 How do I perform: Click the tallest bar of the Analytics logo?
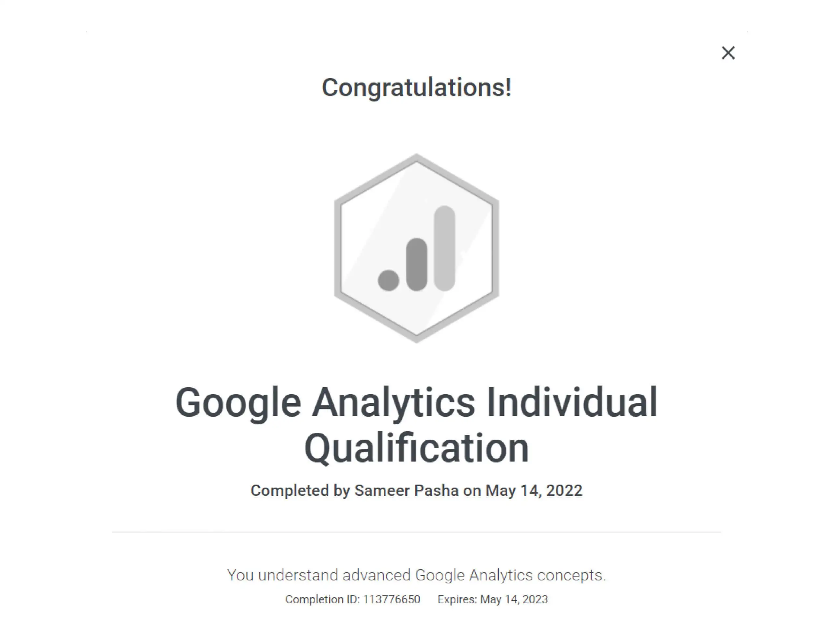(445, 248)
